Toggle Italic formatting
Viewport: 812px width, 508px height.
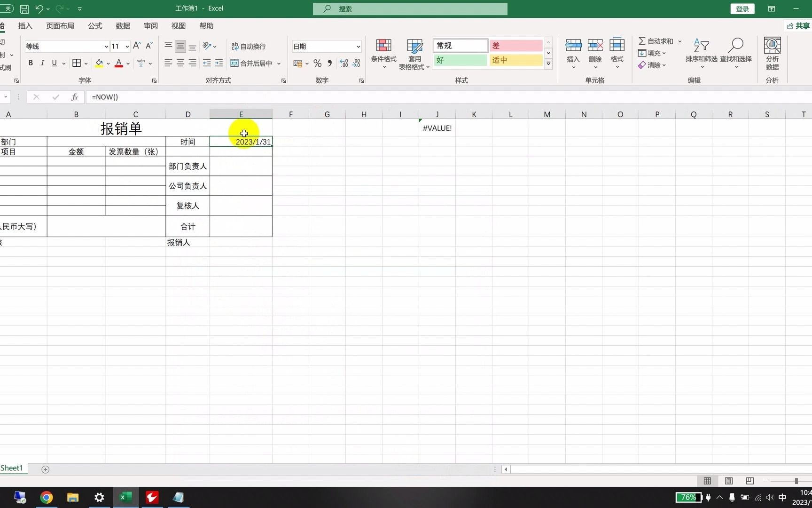click(x=42, y=63)
